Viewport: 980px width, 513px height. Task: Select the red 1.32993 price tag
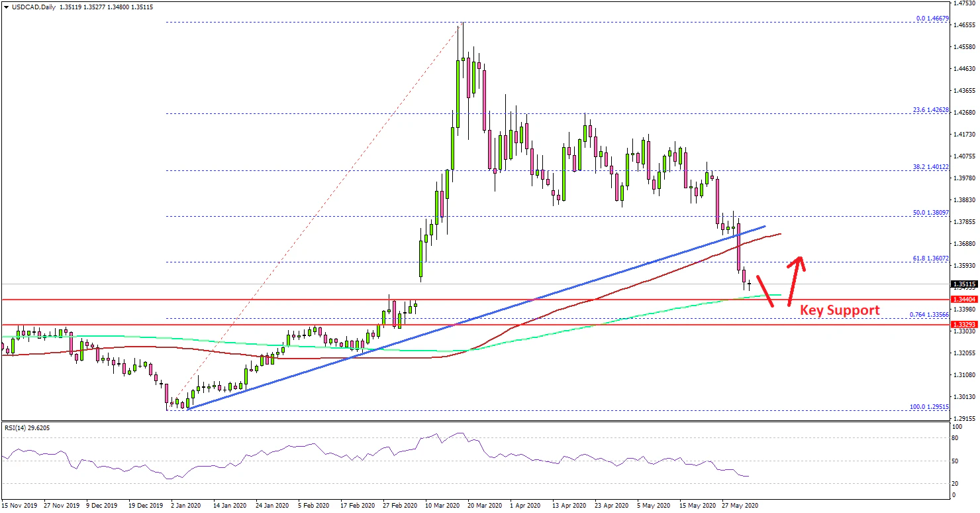(963, 325)
